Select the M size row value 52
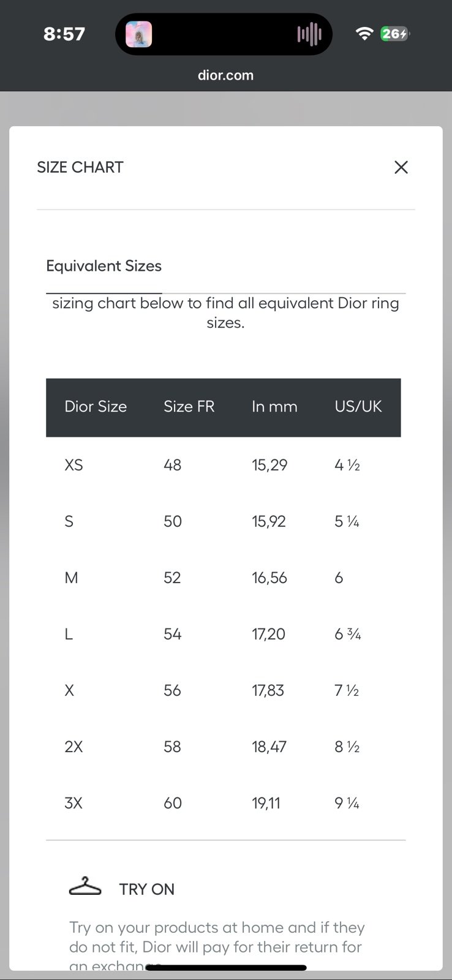Viewport: 452px width, 980px height. coord(172,578)
